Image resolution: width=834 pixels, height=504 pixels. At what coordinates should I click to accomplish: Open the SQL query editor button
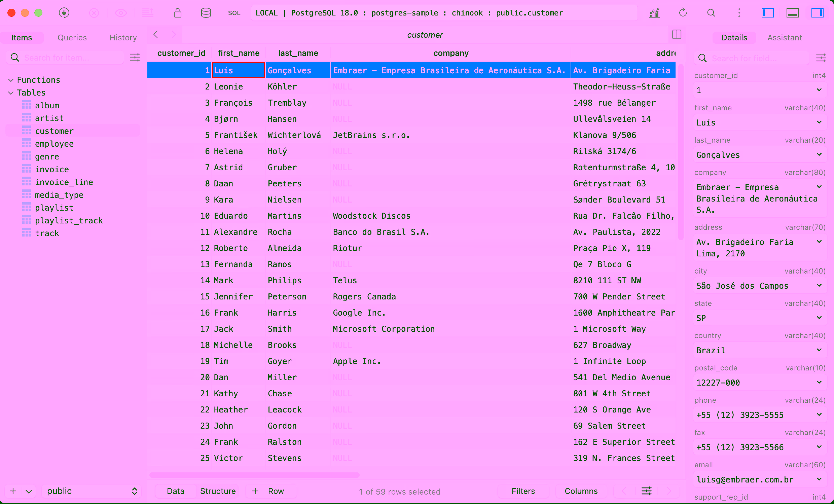(x=234, y=13)
